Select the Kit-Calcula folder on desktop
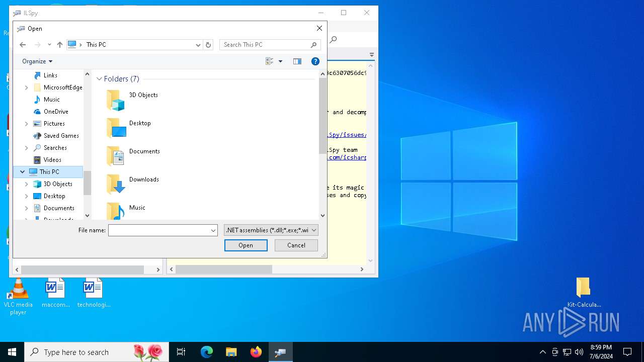The image size is (644, 362). pyautogui.click(x=584, y=293)
